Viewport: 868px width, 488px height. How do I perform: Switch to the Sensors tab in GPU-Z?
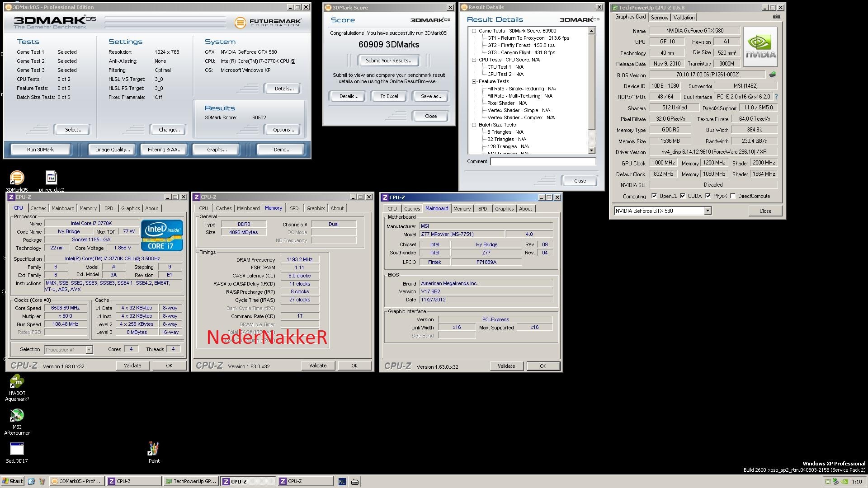coord(659,18)
